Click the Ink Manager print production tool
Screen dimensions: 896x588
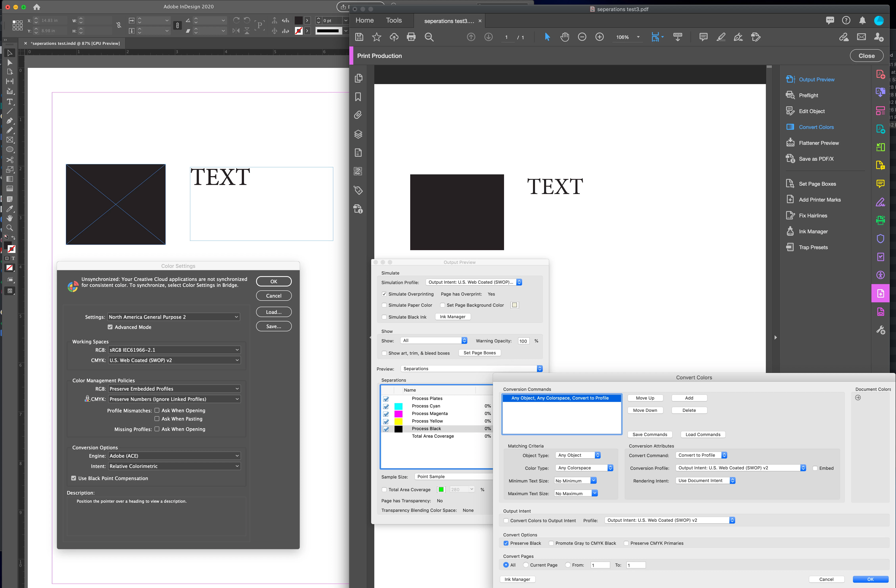coord(813,232)
